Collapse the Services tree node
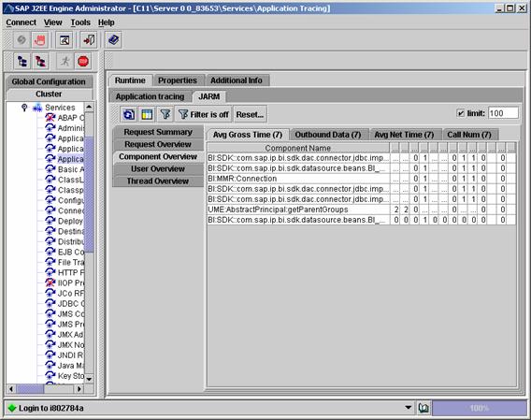This screenshot has width=531, height=420. pos(24,108)
